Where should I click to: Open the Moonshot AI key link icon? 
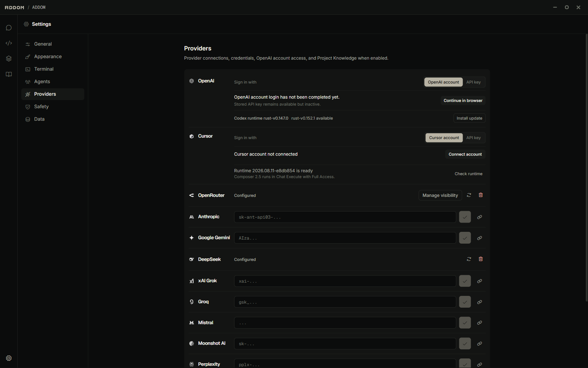[x=480, y=344]
